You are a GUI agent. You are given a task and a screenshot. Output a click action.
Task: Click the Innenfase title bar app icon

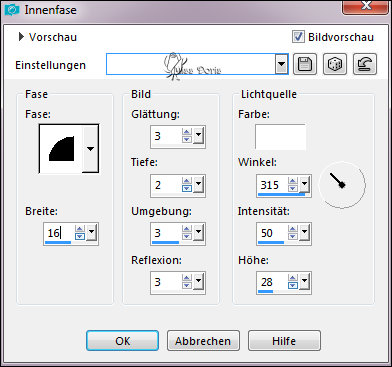pyautogui.click(x=12, y=10)
